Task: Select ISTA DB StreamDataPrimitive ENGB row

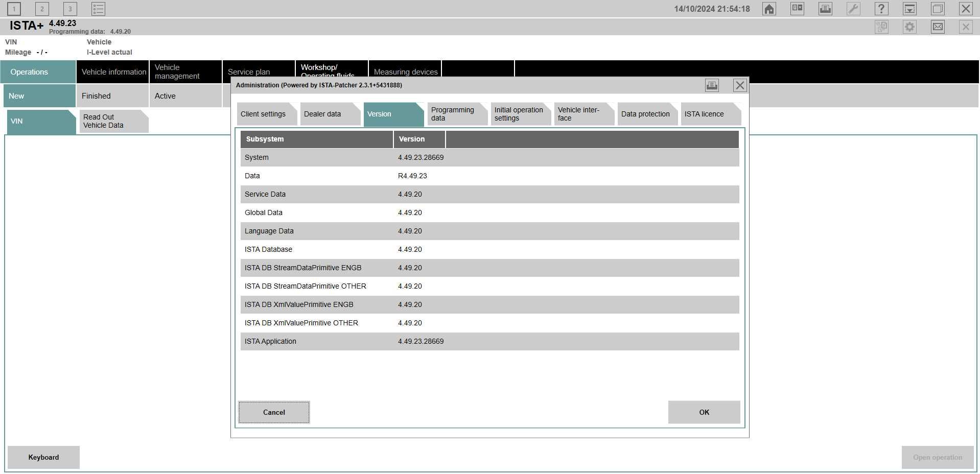Action: [489, 268]
